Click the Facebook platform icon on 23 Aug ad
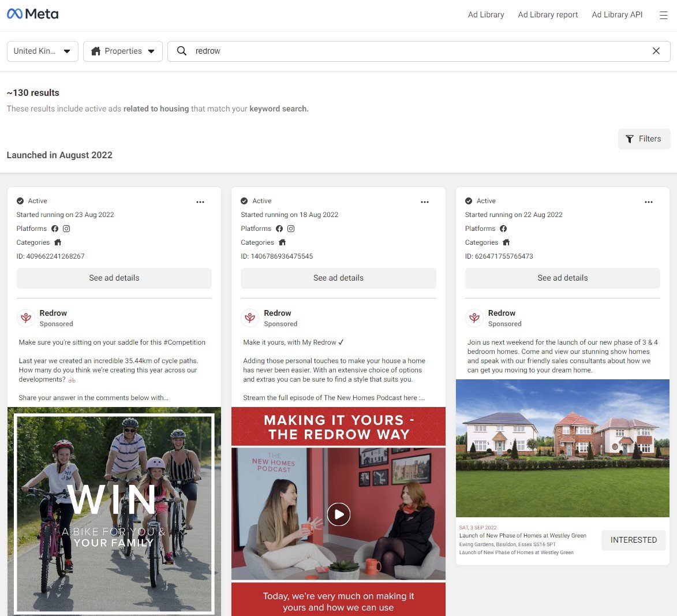The width and height of the screenshot is (677, 616). point(55,229)
